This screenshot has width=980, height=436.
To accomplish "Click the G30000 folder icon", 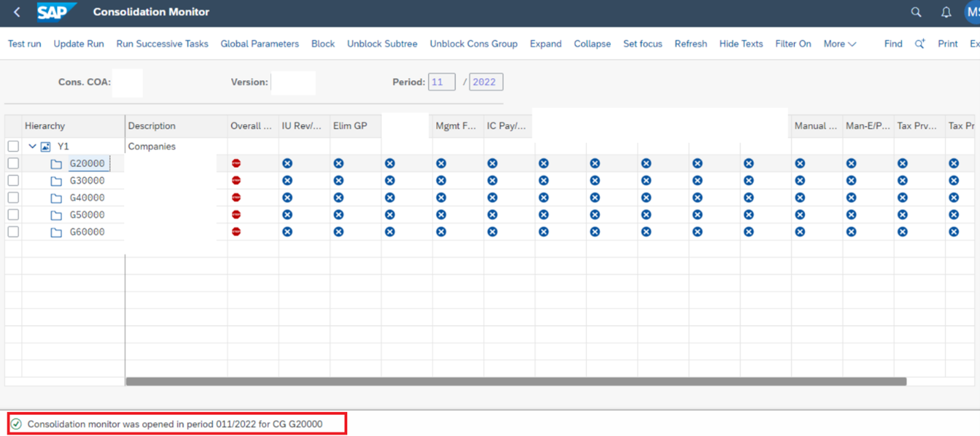I will (56, 181).
